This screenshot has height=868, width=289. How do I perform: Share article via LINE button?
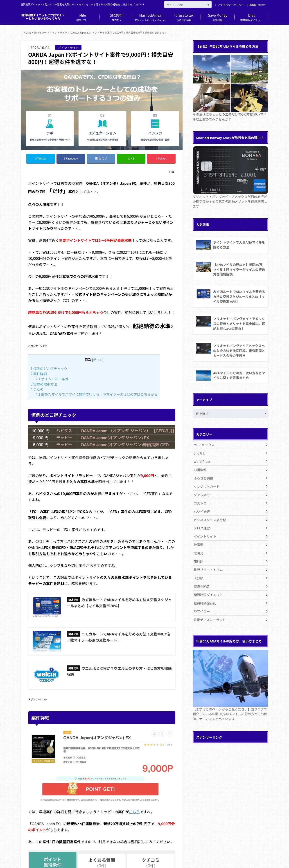[131, 158]
